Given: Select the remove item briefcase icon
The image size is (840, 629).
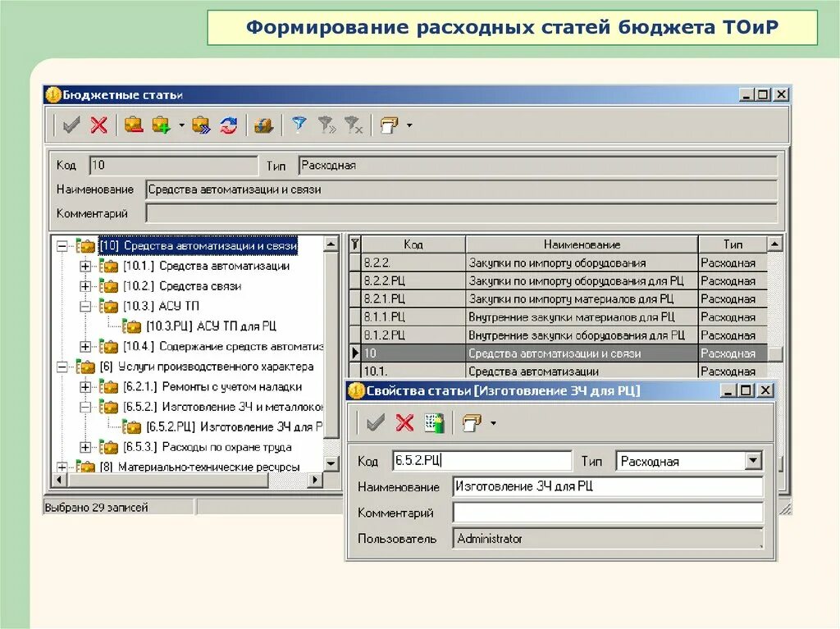Looking at the screenshot, I should click(x=133, y=125).
